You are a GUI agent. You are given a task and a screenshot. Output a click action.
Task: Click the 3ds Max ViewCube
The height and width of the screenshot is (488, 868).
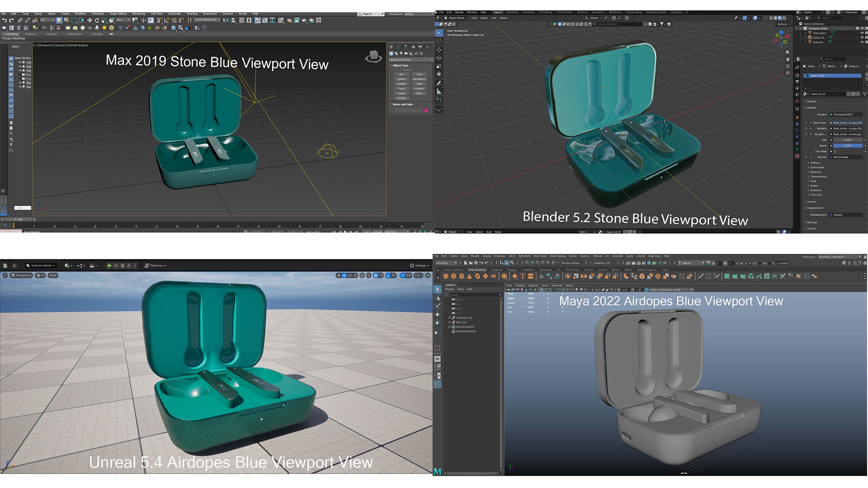pyautogui.click(x=373, y=56)
